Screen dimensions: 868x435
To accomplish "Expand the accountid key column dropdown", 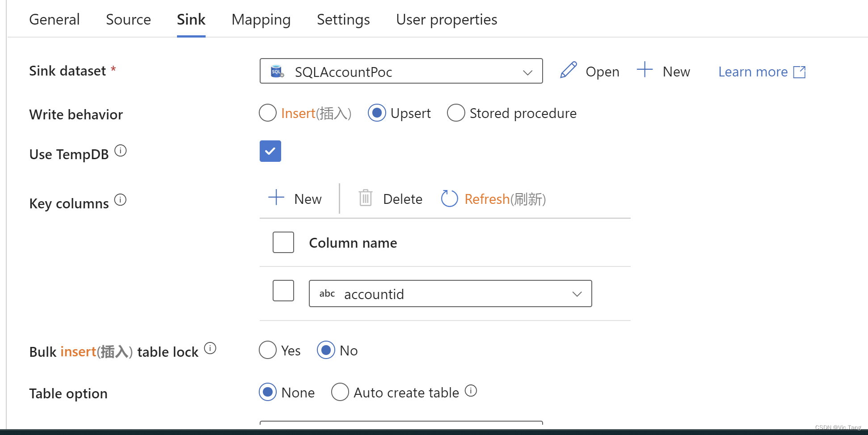I will (577, 294).
